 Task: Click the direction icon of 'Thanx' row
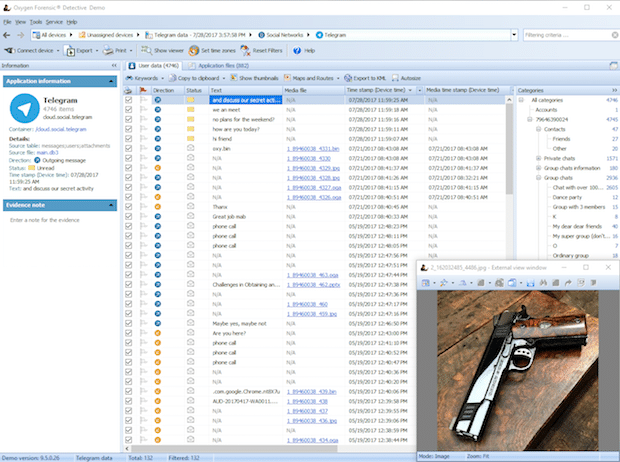pos(157,207)
